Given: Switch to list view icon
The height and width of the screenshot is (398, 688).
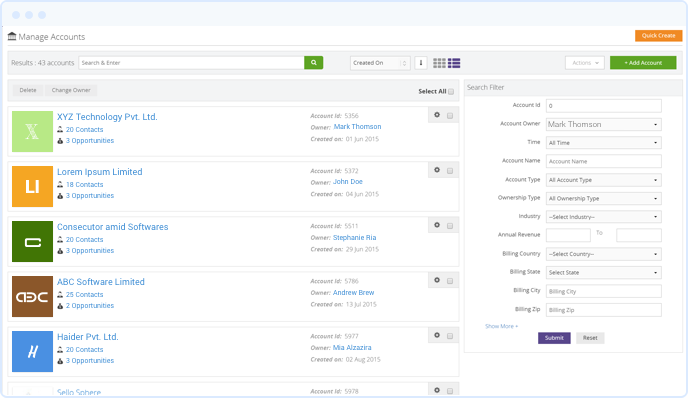Looking at the screenshot, I should (454, 63).
